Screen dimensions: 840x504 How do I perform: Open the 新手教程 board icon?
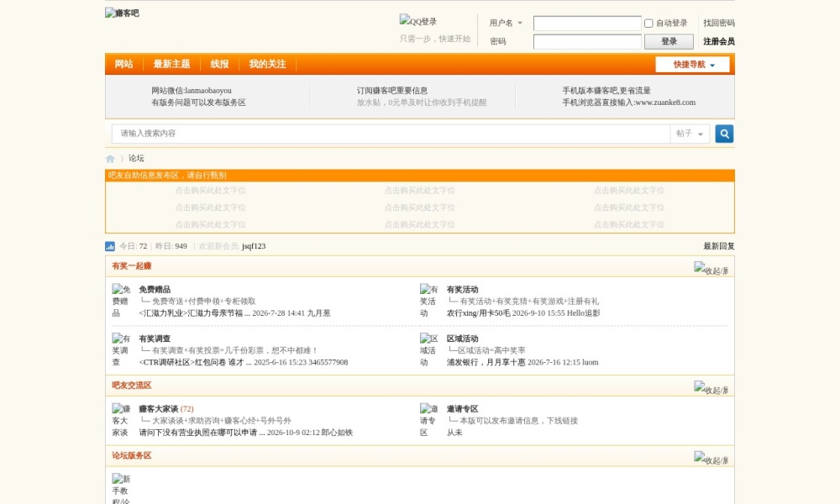[121, 489]
